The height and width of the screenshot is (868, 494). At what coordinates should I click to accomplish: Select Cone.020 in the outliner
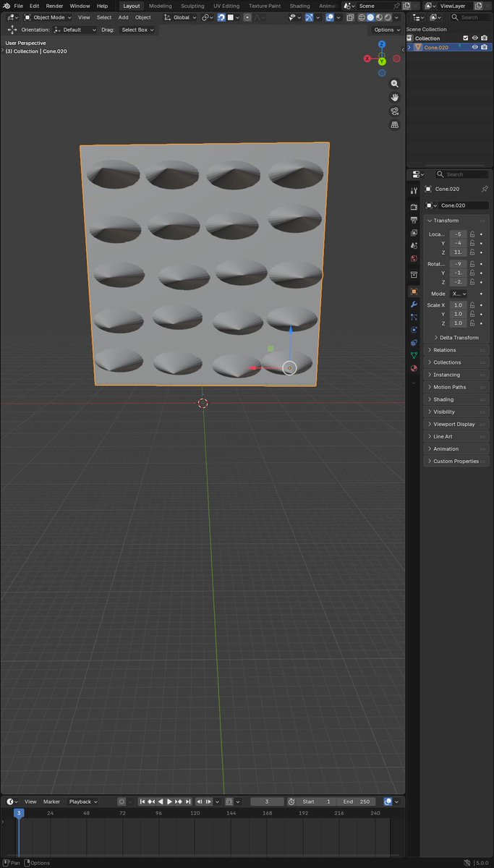pos(436,47)
